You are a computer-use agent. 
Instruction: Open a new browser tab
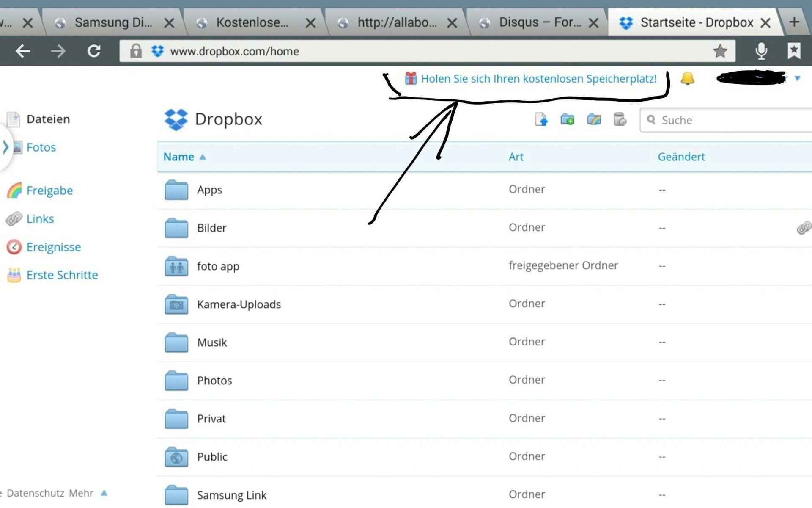click(x=794, y=22)
